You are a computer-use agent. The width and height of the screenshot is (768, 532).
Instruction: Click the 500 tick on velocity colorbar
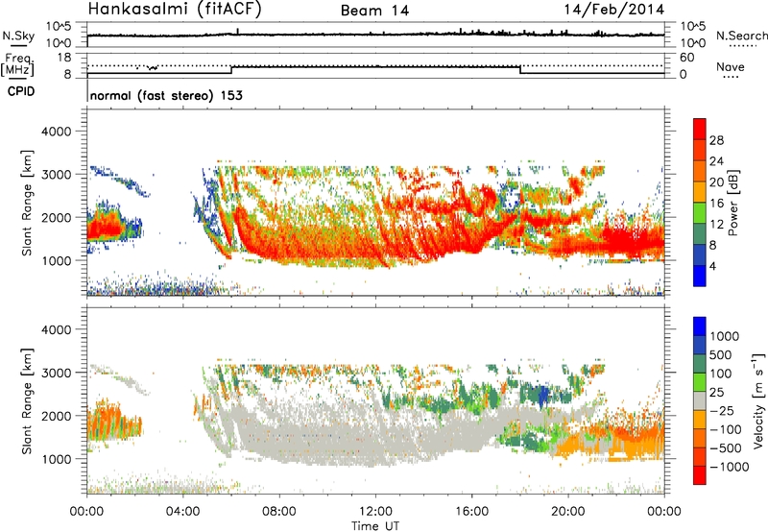tap(721, 354)
